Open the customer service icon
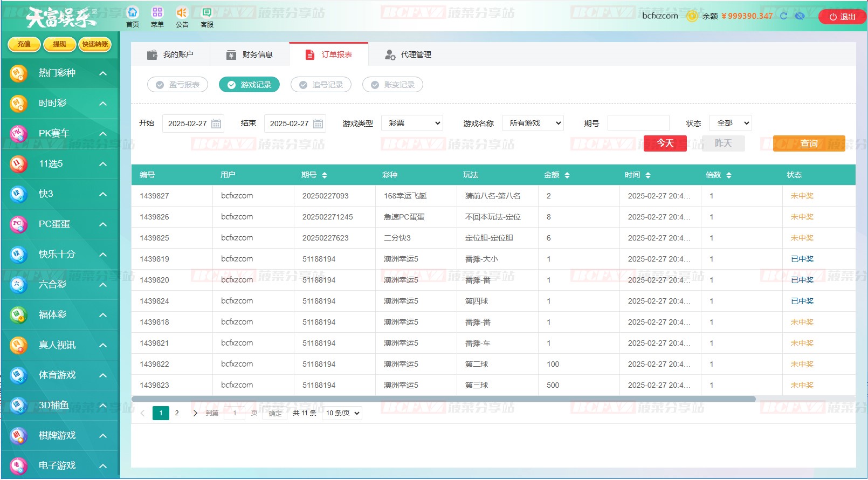 pos(206,12)
